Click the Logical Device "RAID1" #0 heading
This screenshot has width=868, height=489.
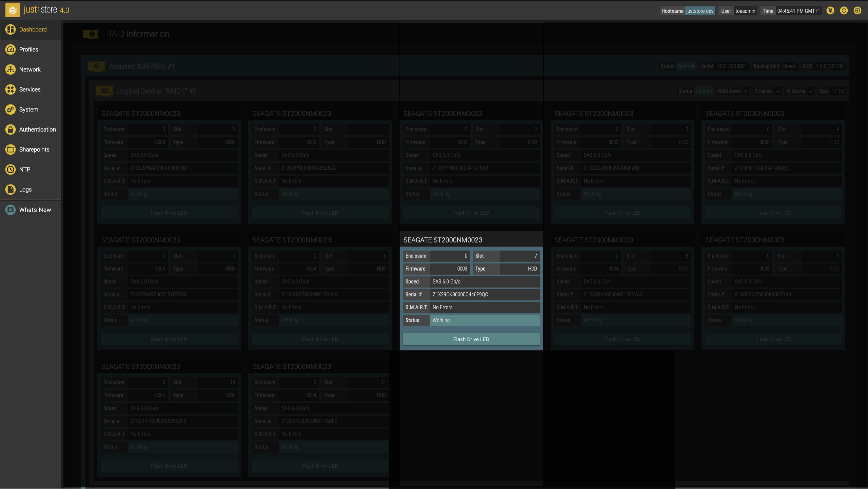click(x=157, y=91)
